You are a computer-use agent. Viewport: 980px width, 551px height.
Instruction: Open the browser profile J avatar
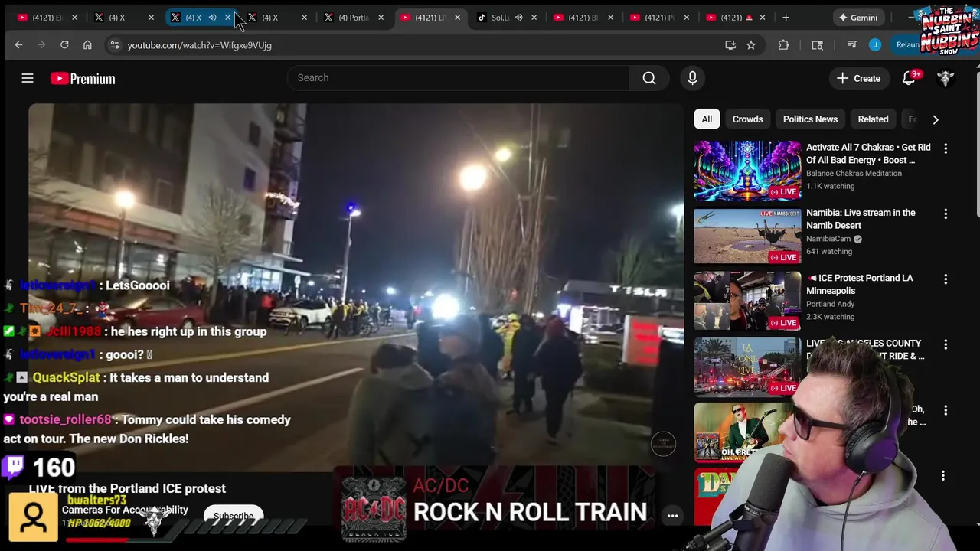click(x=875, y=45)
